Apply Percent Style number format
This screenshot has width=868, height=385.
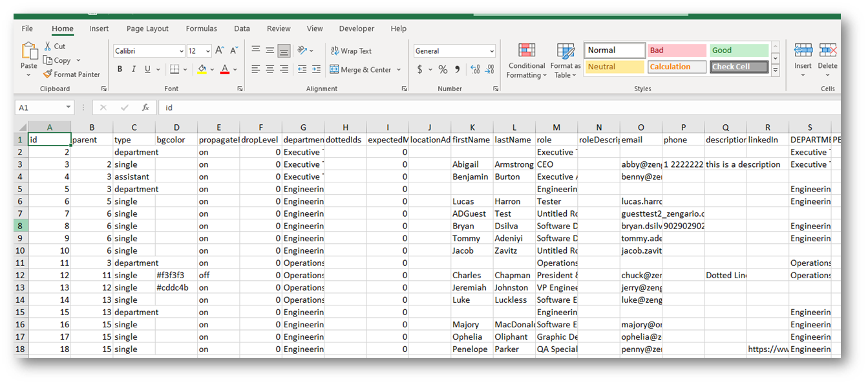443,69
